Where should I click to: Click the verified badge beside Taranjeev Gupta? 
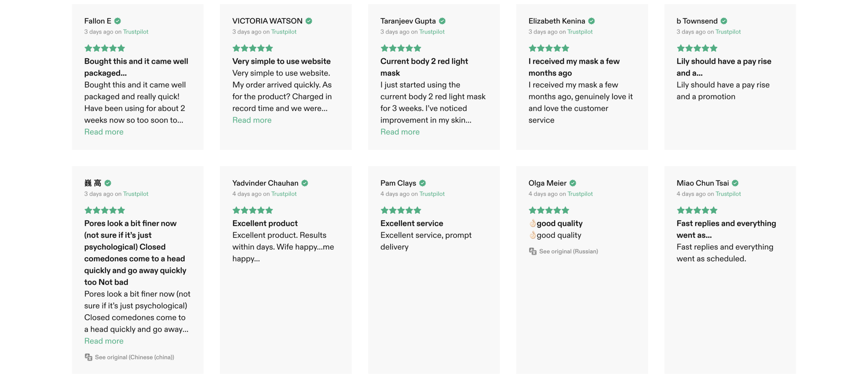442,21
